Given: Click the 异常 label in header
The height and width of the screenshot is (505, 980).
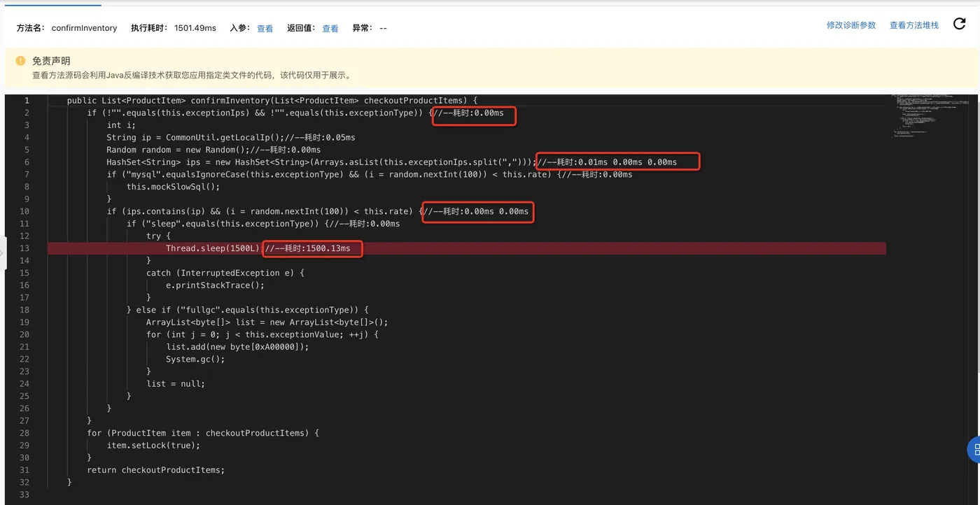Looking at the screenshot, I should click(x=361, y=29).
